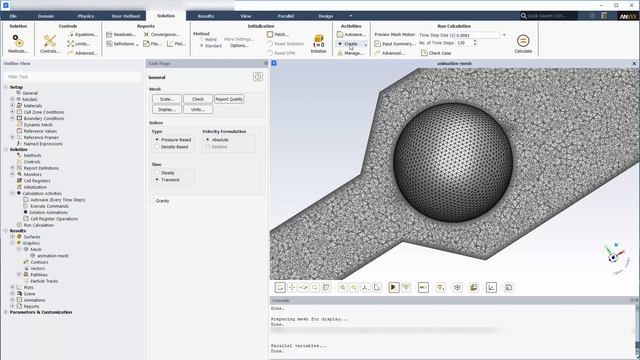The image size is (640, 360).
Task: Switch to the Physics tab
Action: click(x=86, y=16)
